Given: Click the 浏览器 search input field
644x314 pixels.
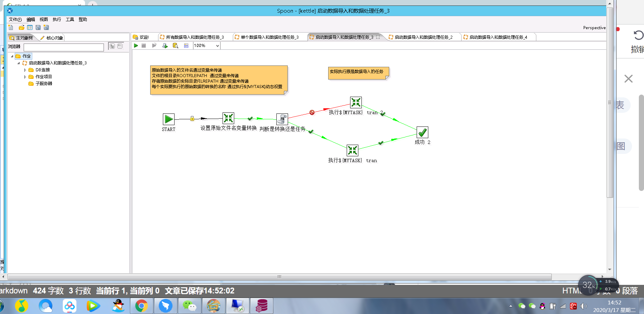Looking at the screenshot, I should pyautogui.click(x=64, y=47).
